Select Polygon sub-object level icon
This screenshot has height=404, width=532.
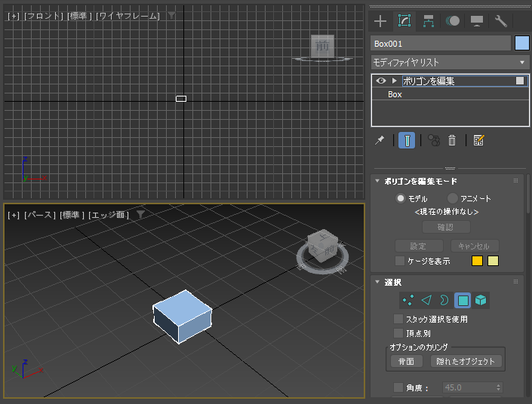click(463, 300)
